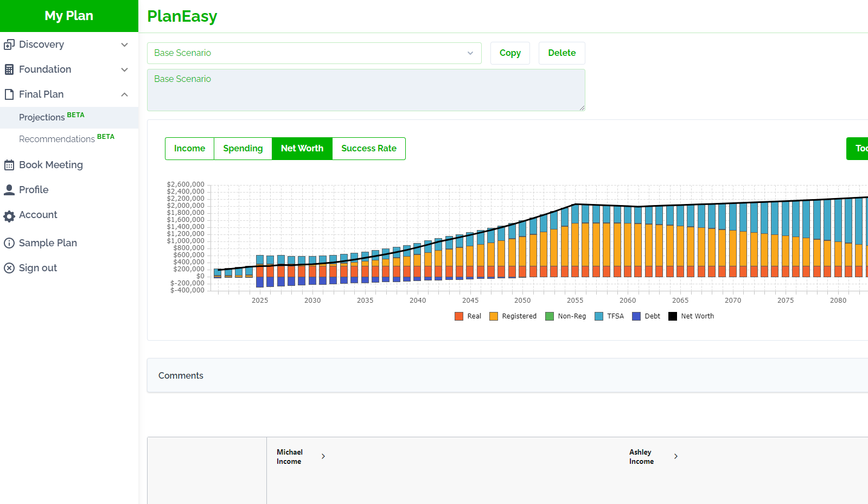Open the Projections BETA page

[x=69, y=117]
